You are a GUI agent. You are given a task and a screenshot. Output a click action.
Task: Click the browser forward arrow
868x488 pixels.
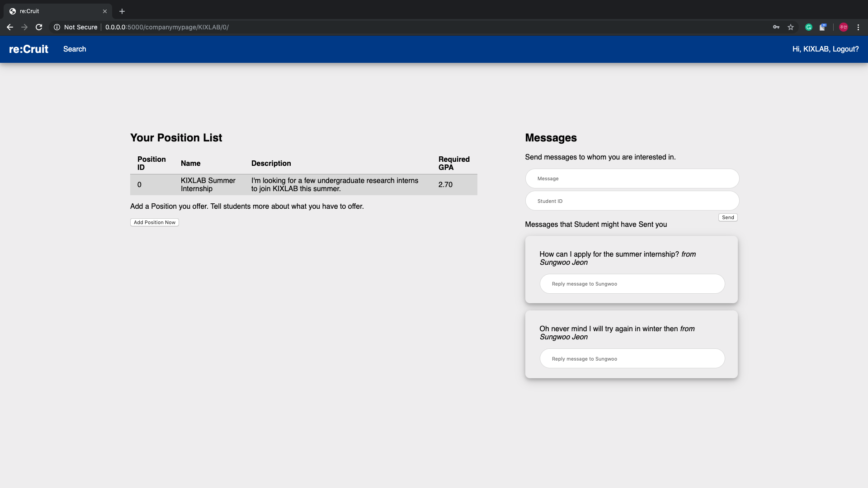point(24,27)
